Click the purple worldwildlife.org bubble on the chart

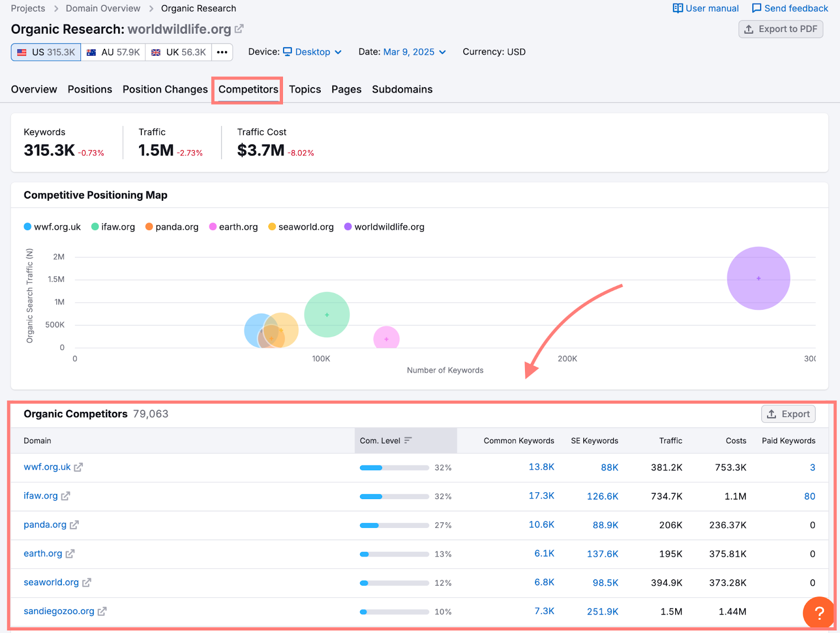[758, 278]
